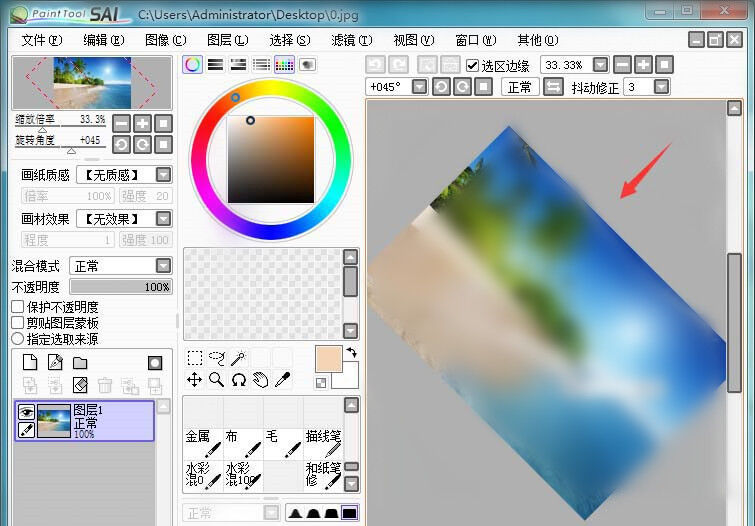Zoom out in the navigator panel
Viewport: 755px width, 526px height.
point(121,124)
